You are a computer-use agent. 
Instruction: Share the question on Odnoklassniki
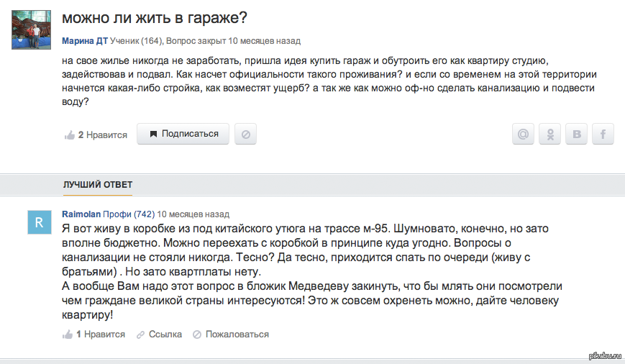550,134
